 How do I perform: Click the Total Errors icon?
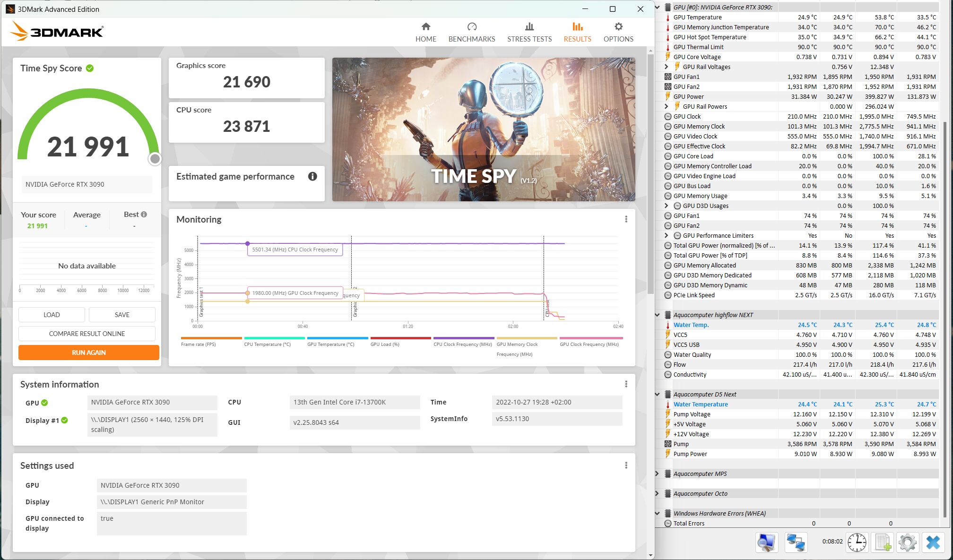667,523
